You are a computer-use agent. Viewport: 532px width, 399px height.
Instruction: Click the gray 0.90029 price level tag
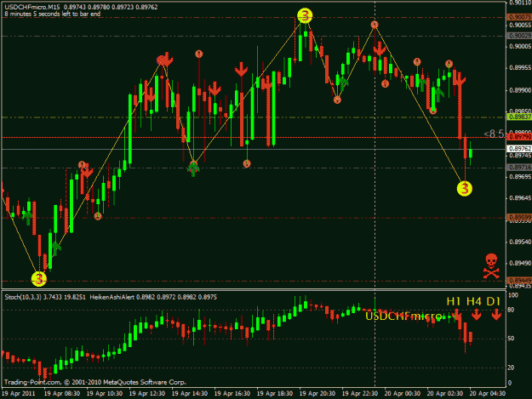(519, 36)
